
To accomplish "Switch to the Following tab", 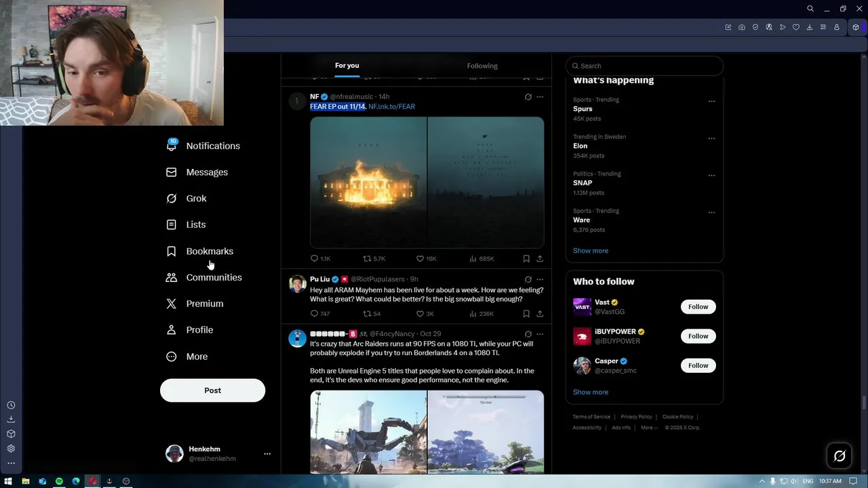I will 482,66.
